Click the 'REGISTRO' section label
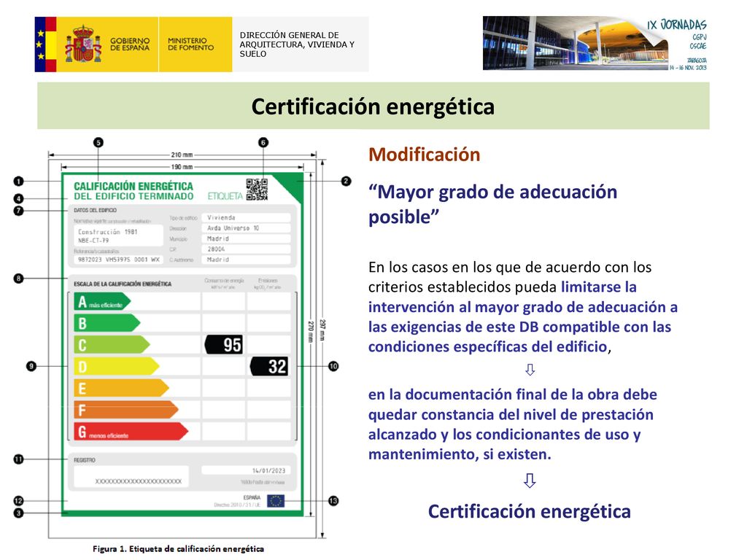Viewport: 747px width, 560px height. pyautogui.click(x=85, y=460)
